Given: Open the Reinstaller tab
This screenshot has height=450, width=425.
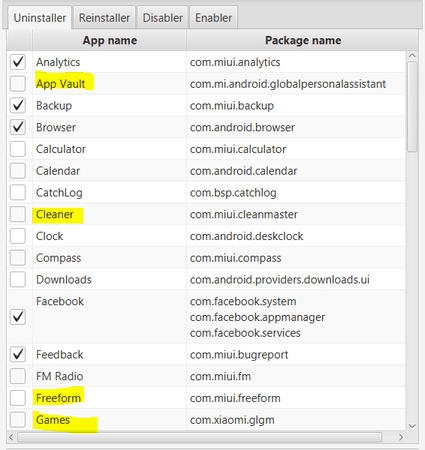Looking at the screenshot, I should coord(104,18).
